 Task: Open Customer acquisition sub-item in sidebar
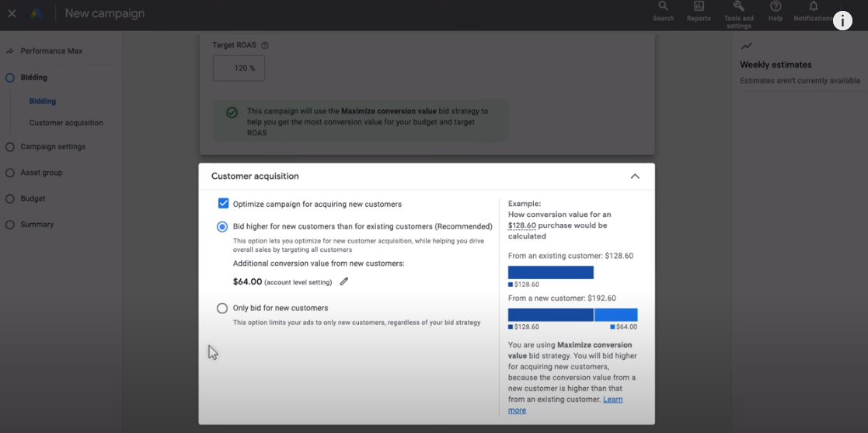click(66, 123)
